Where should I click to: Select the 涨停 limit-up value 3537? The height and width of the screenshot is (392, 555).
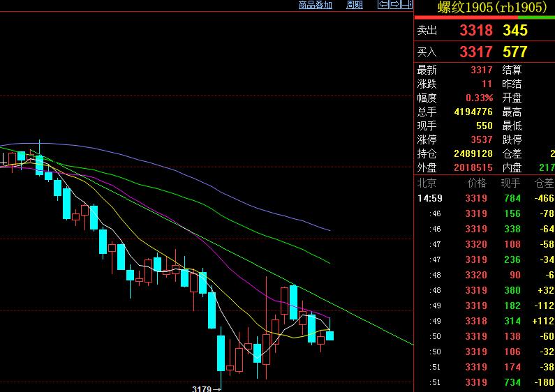click(482, 140)
